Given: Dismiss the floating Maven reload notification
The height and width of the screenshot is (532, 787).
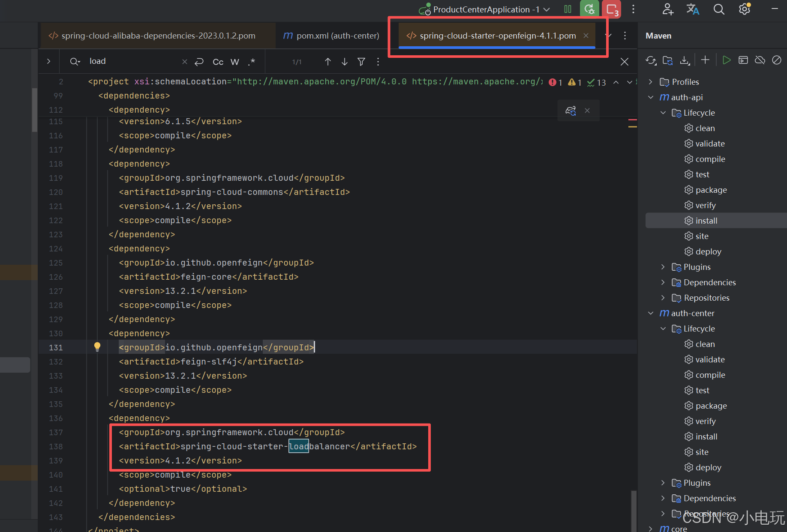Looking at the screenshot, I should click(x=587, y=111).
